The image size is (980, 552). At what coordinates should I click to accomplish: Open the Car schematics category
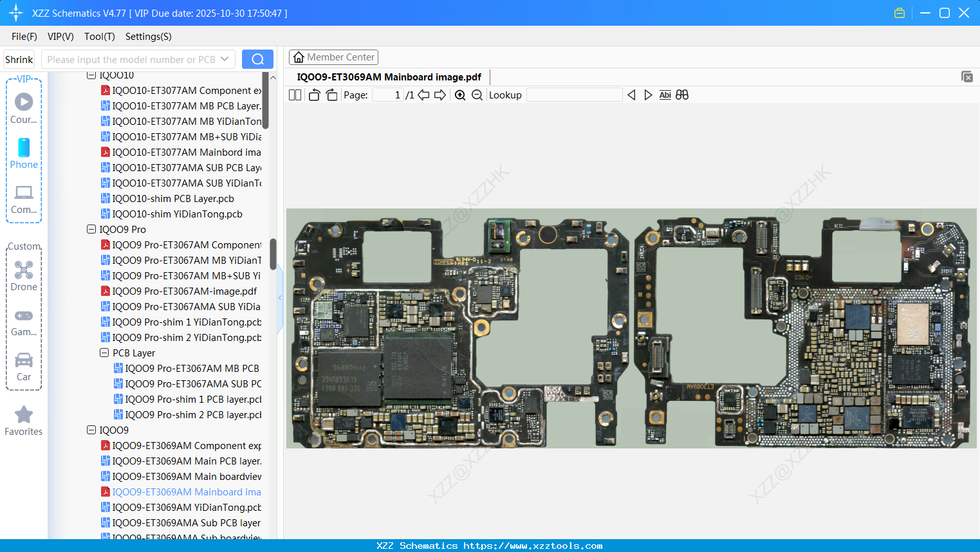[24, 365]
